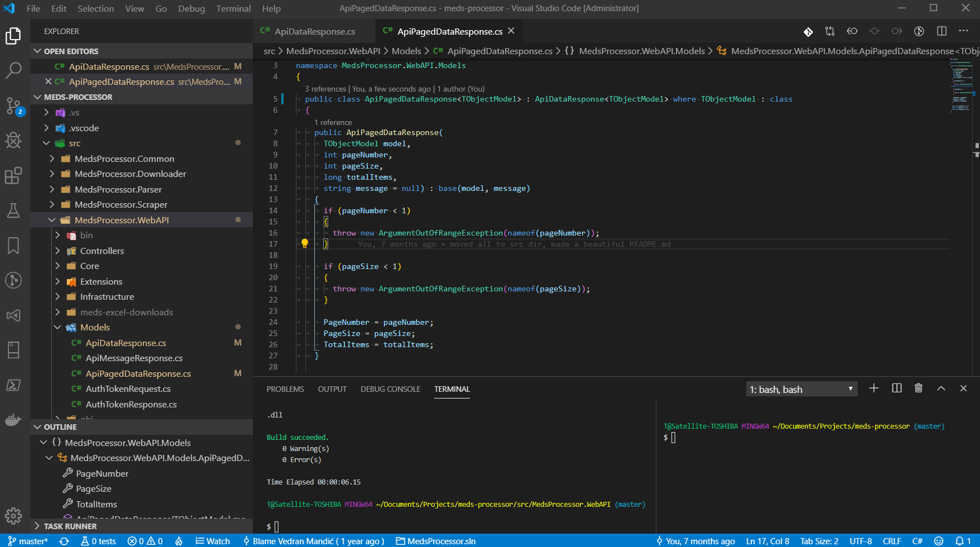Split the terminal pane

point(897,388)
